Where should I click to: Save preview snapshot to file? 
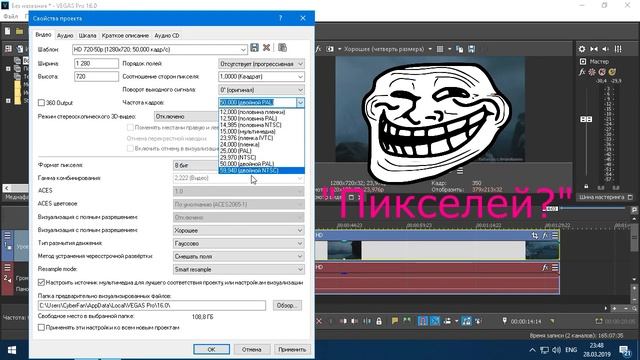[471, 49]
